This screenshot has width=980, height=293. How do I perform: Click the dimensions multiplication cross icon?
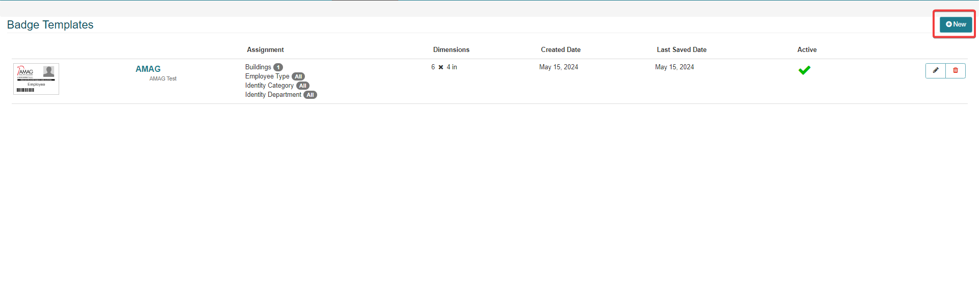pos(441,67)
